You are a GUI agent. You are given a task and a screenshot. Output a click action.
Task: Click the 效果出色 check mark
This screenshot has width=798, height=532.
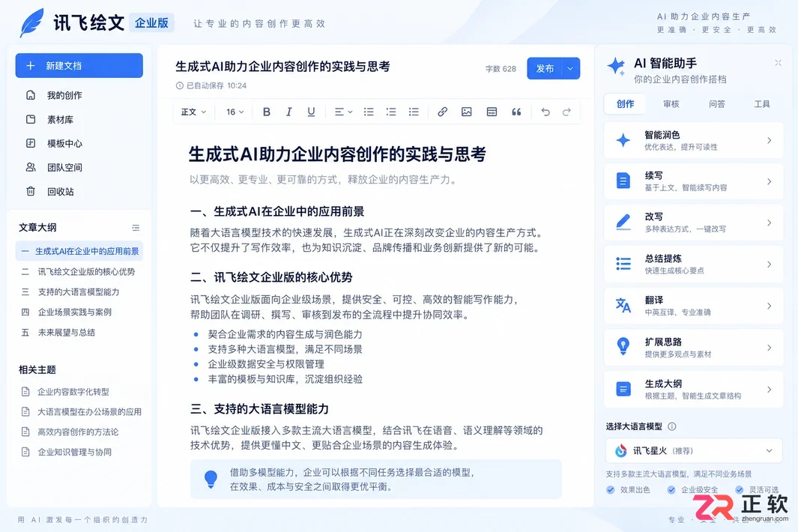tap(610, 490)
